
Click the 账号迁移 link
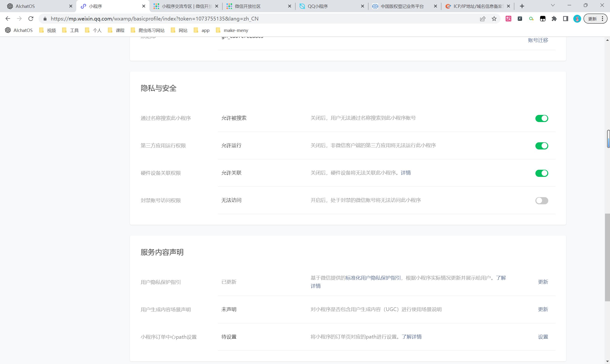pyautogui.click(x=538, y=40)
